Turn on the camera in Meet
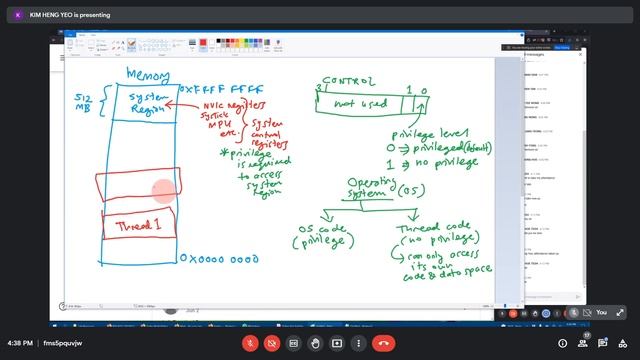 pos(272,343)
